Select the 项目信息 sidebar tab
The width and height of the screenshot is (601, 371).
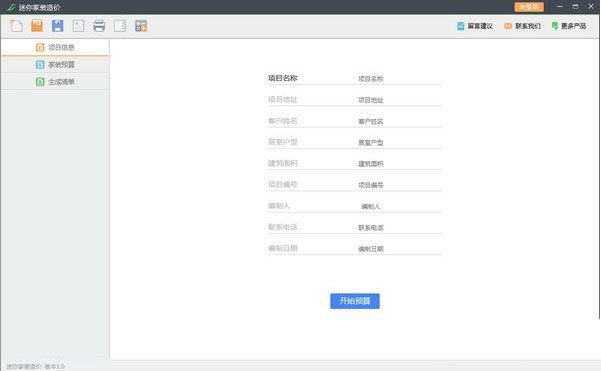point(55,48)
